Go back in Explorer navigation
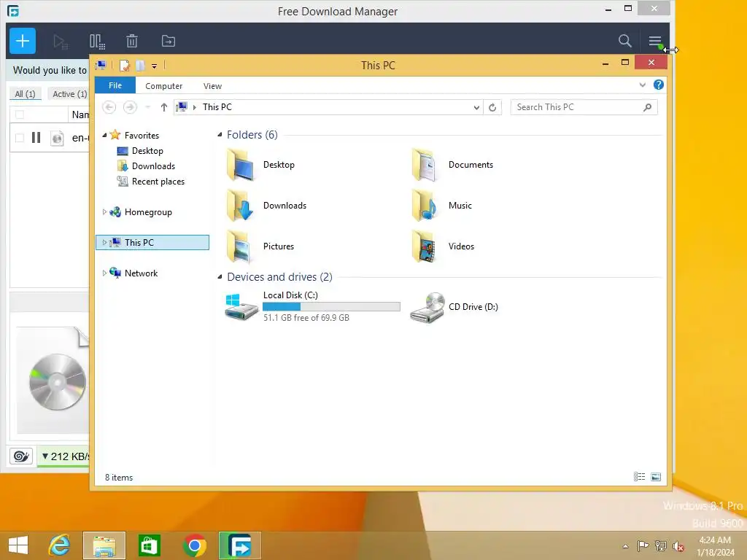 (x=109, y=107)
